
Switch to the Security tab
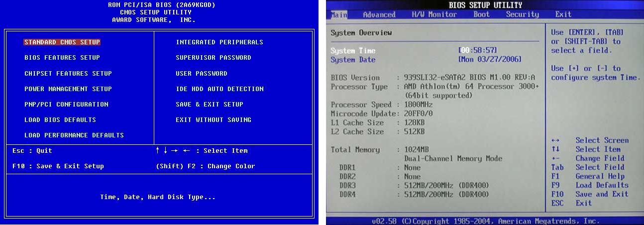pos(523,15)
